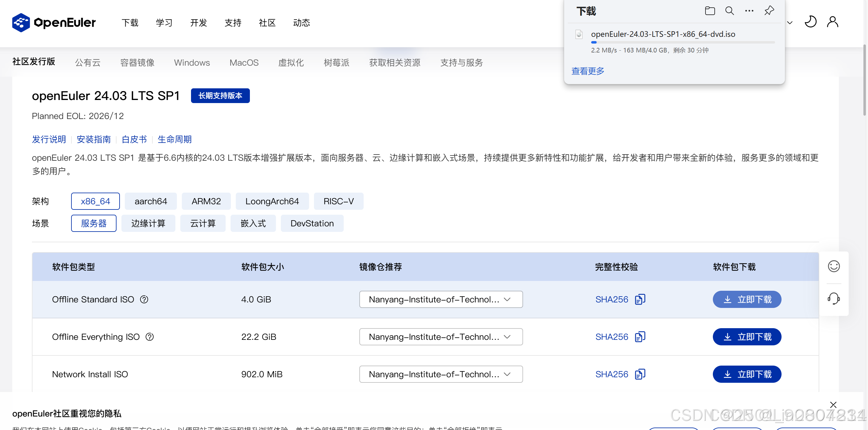Open headset customer support icon

tap(834, 298)
